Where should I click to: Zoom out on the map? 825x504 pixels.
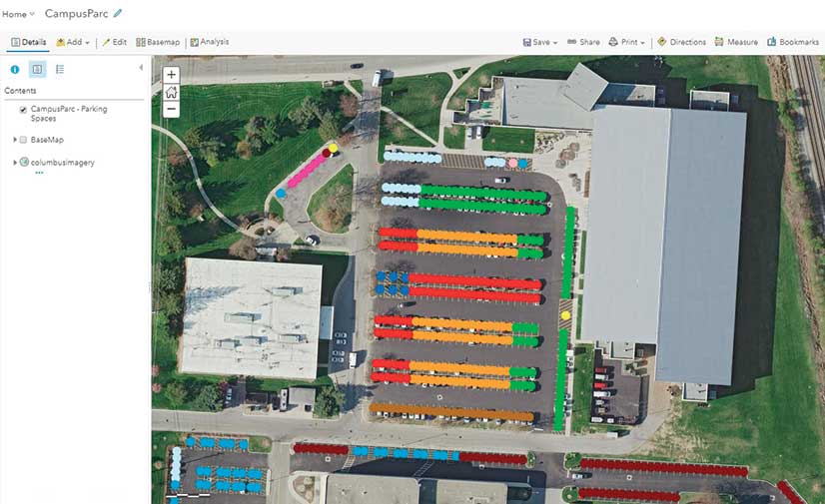click(x=171, y=110)
